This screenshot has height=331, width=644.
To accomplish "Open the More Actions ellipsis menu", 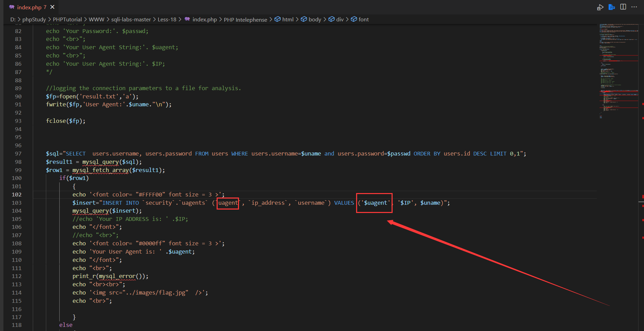I will (634, 7).
